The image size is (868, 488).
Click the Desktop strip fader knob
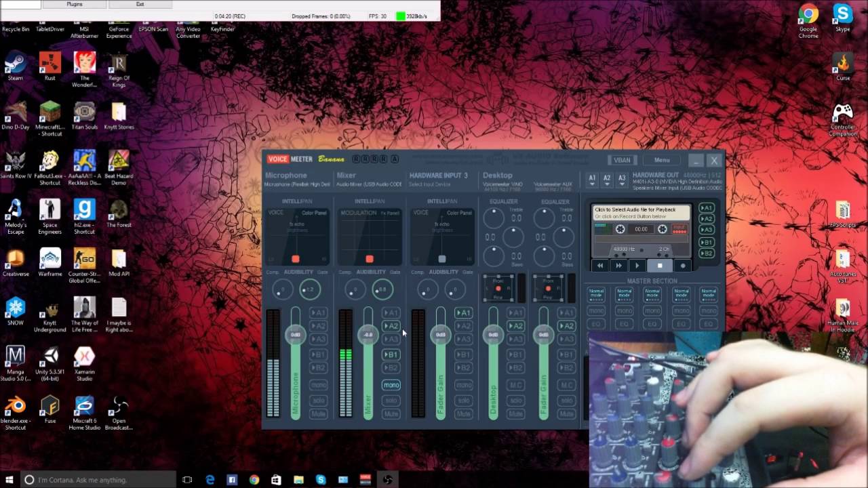coord(493,334)
